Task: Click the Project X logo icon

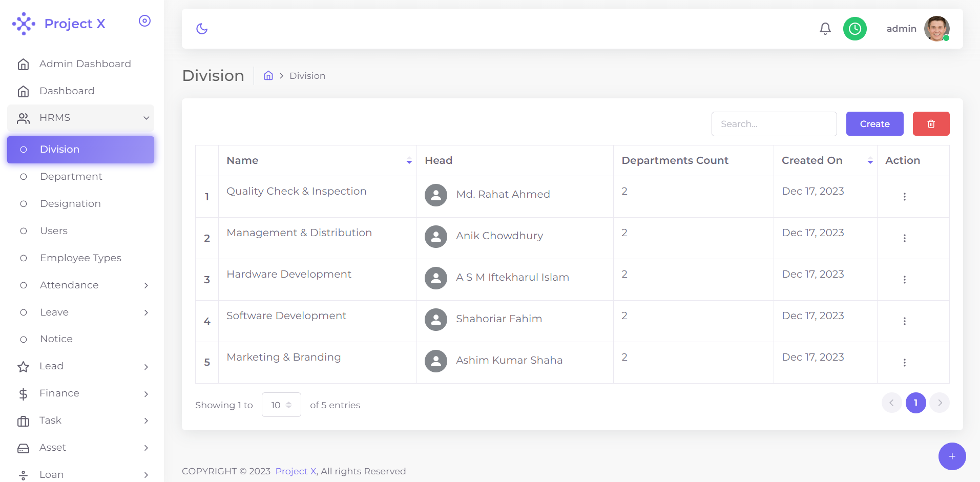Action: tap(24, 24)
